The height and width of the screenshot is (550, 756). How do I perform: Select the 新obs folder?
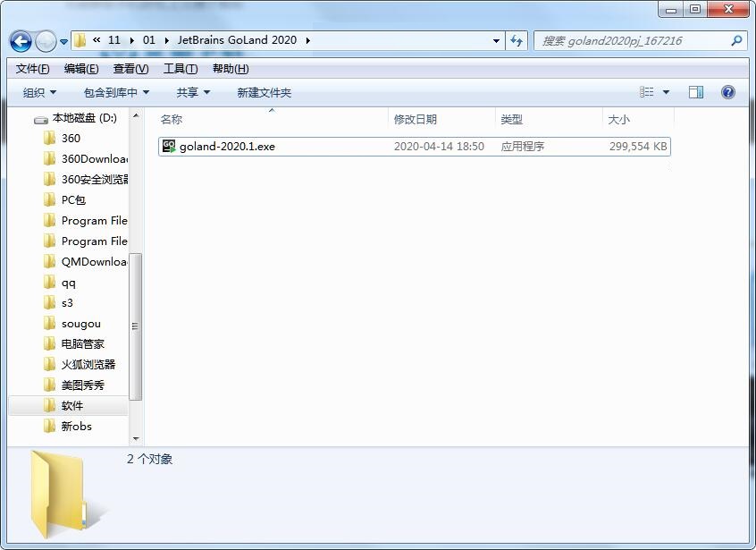76,426
